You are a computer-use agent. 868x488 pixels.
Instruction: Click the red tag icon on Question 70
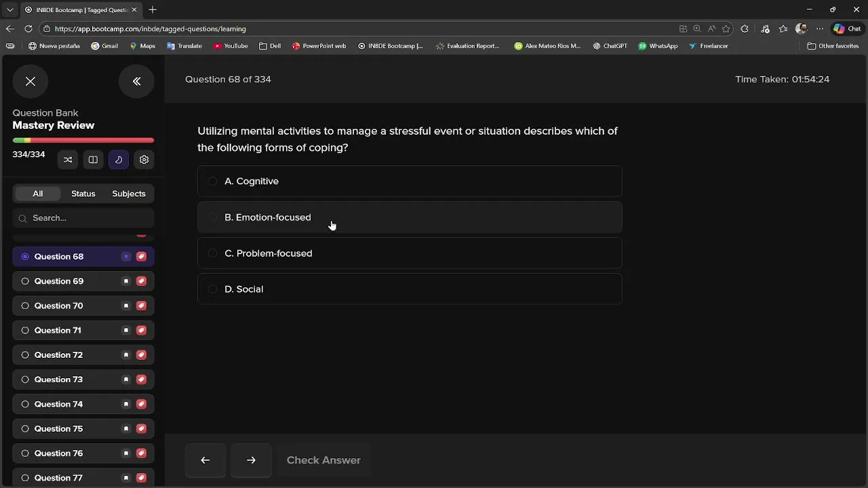pos(141,306)
